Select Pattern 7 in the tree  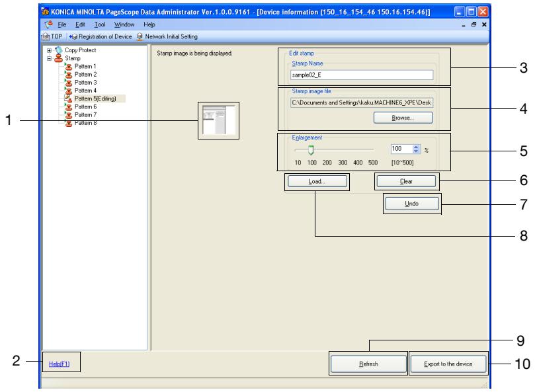[x=85, y=115]
